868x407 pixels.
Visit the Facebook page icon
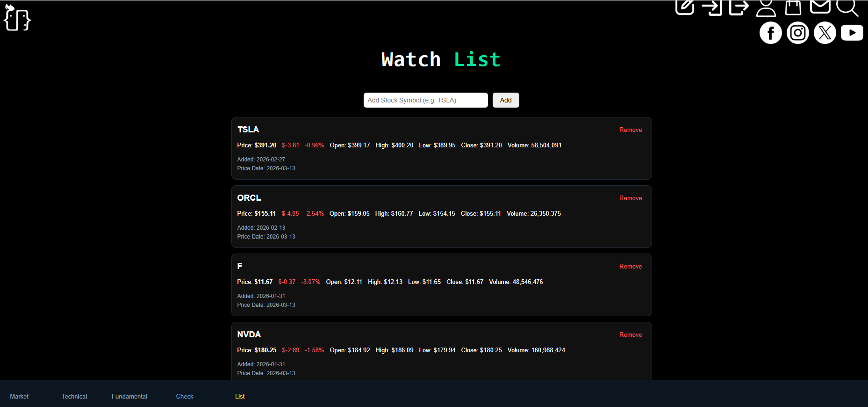coord(771,33)
